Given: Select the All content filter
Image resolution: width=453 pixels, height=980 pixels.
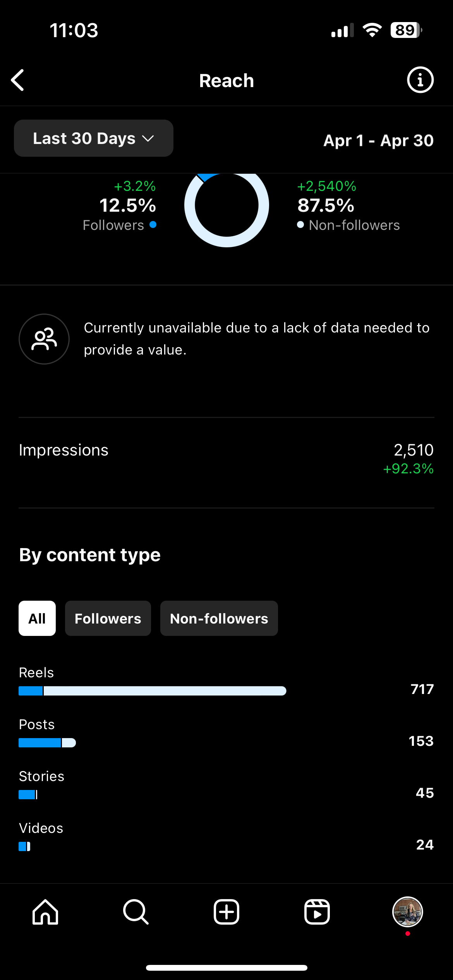Looking at the screenshot, I should [37, 618].
